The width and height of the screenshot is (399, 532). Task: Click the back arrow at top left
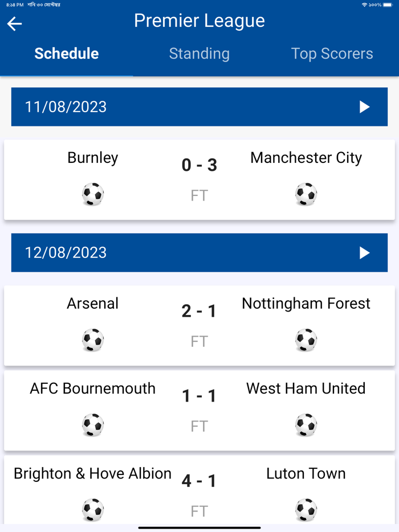[14, 24]
